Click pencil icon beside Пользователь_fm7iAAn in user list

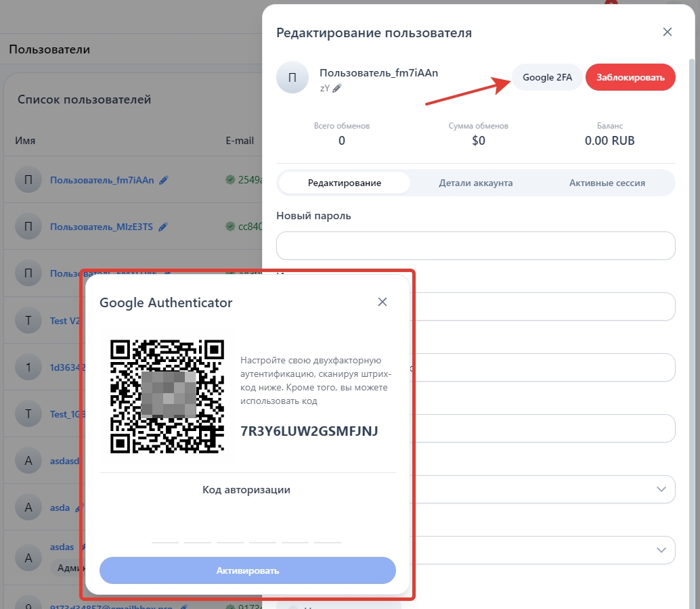tap(164, 180)
